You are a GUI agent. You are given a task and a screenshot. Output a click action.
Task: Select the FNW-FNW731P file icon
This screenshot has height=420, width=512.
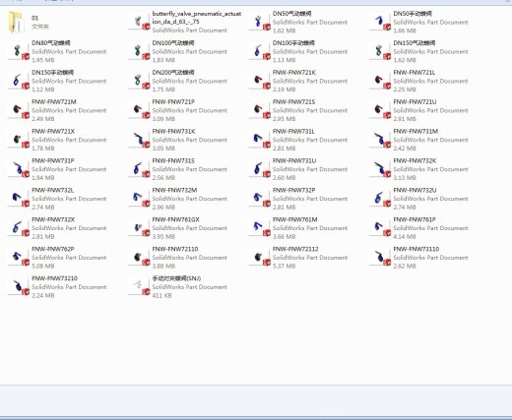click(19, 169)
